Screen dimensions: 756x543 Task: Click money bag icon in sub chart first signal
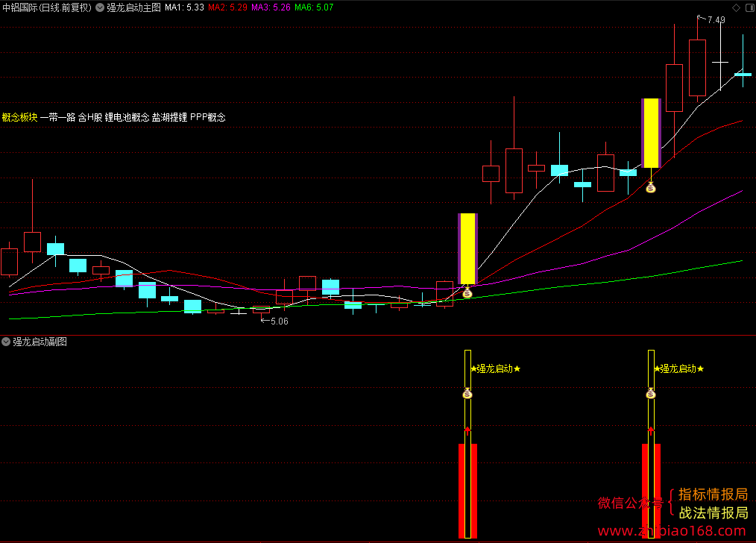click(467, 394)
